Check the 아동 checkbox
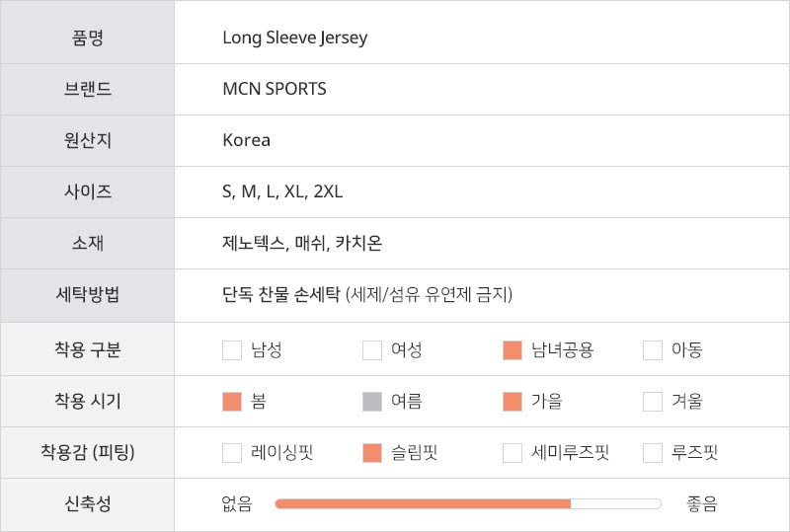The height and width of the screenshot is (532, 790). [x=653, y=350]
